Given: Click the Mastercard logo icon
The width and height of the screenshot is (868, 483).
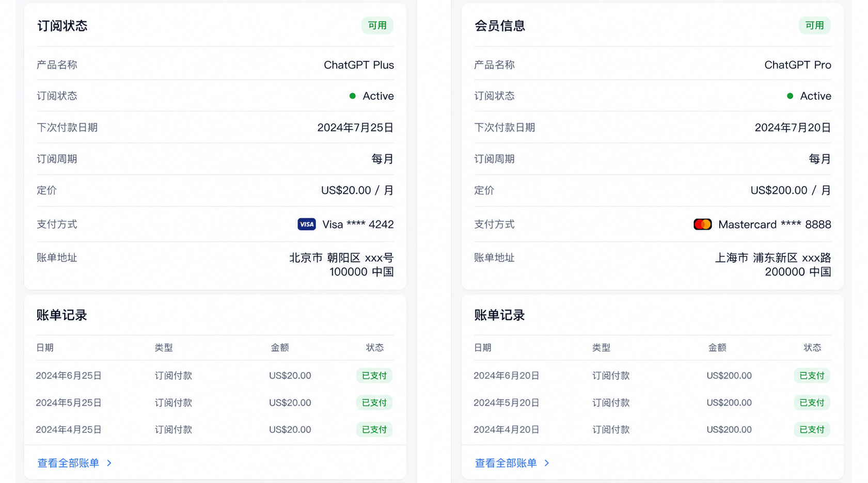Looking at the screenshot, I should (x=702, y=224).
